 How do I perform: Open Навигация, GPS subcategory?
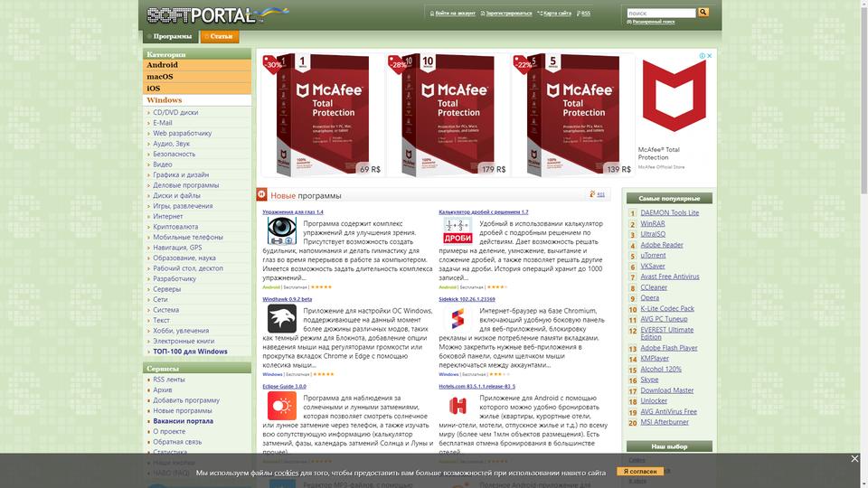pos(177,248)
